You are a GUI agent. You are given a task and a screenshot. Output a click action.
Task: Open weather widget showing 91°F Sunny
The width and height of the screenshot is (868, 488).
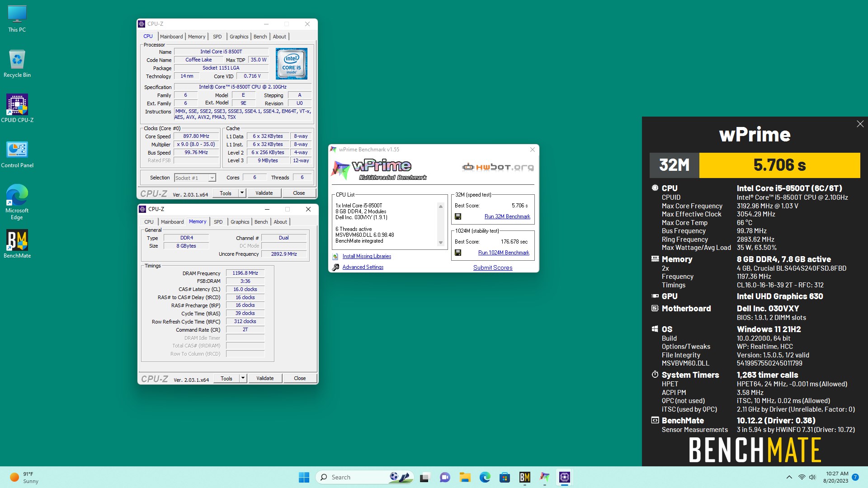(x=24, y=477)
